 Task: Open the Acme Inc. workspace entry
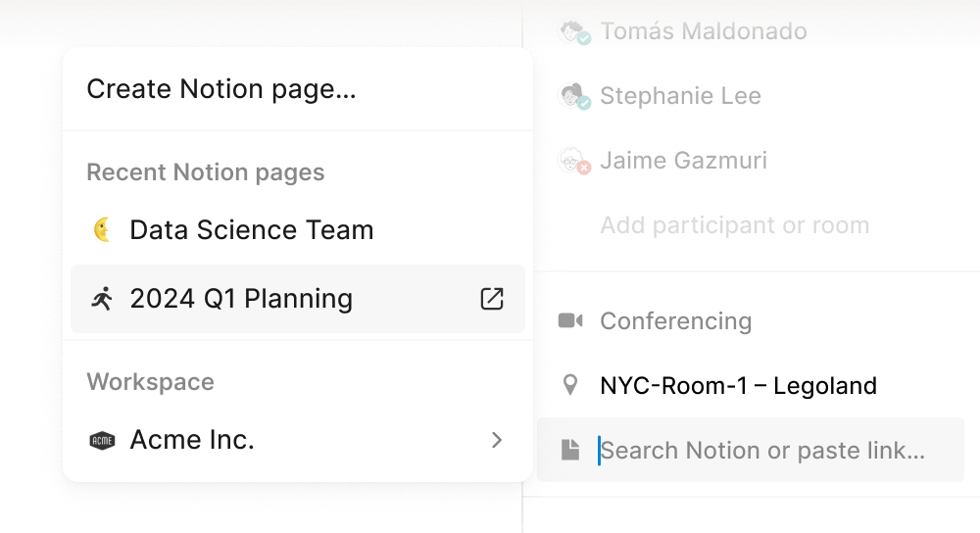click(192, 441)
